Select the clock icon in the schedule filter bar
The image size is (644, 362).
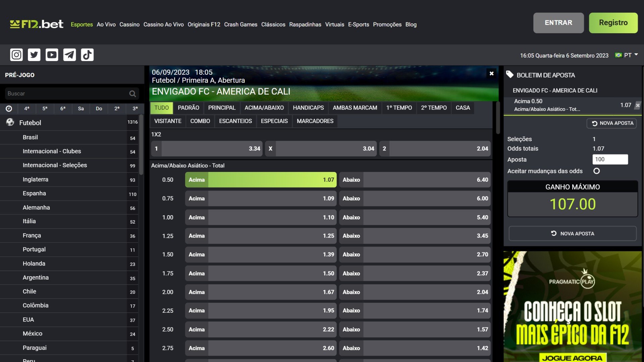[x=9, y=108]
